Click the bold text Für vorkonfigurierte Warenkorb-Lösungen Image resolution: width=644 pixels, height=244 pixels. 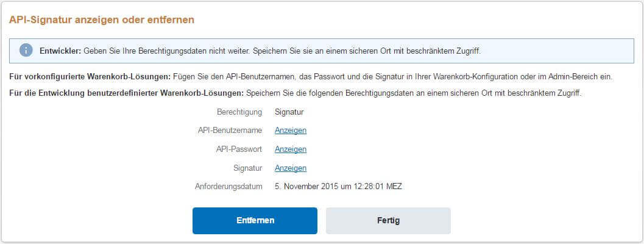coord(90,77)
